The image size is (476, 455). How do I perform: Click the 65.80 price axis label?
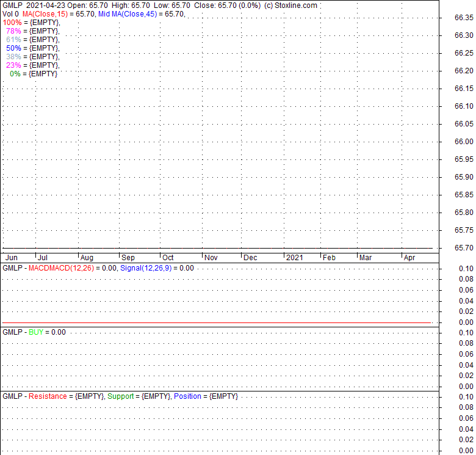pyautogui.click(x=464, y=213)
